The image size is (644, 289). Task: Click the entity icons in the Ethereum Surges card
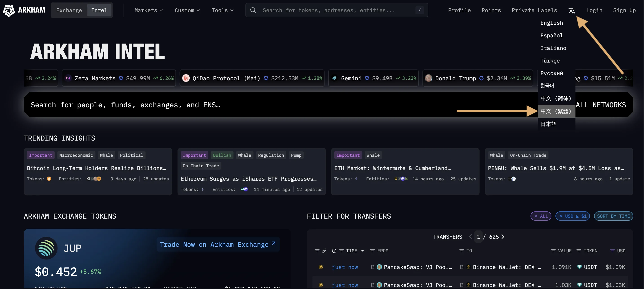[x=244, y=189]
